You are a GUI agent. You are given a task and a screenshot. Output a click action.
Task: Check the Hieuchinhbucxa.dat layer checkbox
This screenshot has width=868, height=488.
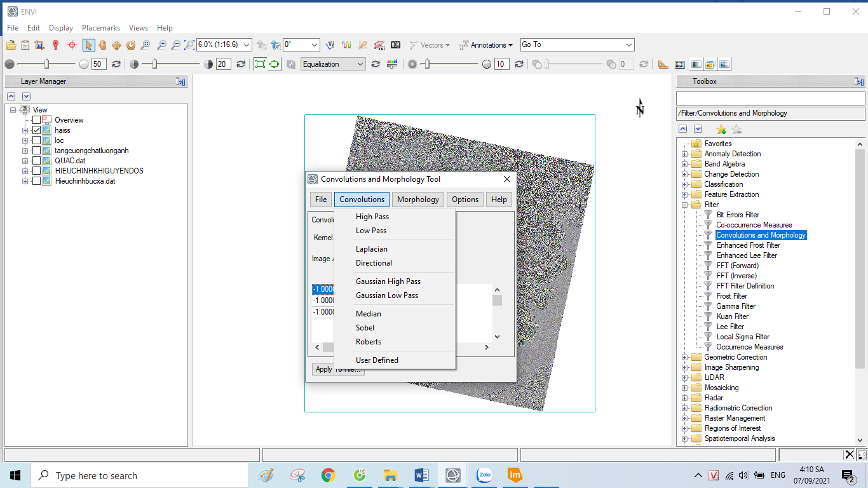click(x=37, y=181)
